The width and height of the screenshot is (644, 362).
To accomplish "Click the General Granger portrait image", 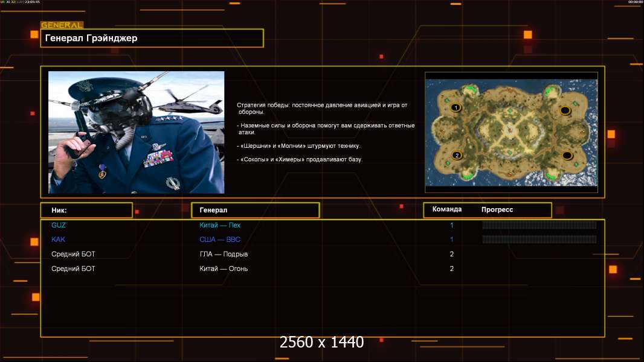I will coord(136,132).
